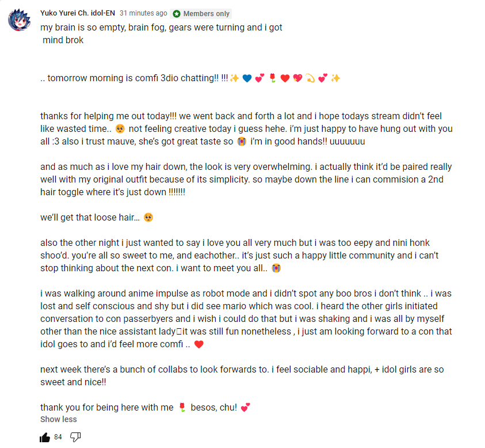Screen dimensions: 485x448
Task: Click the green star Members only badge icon
Action: (177, 14)
